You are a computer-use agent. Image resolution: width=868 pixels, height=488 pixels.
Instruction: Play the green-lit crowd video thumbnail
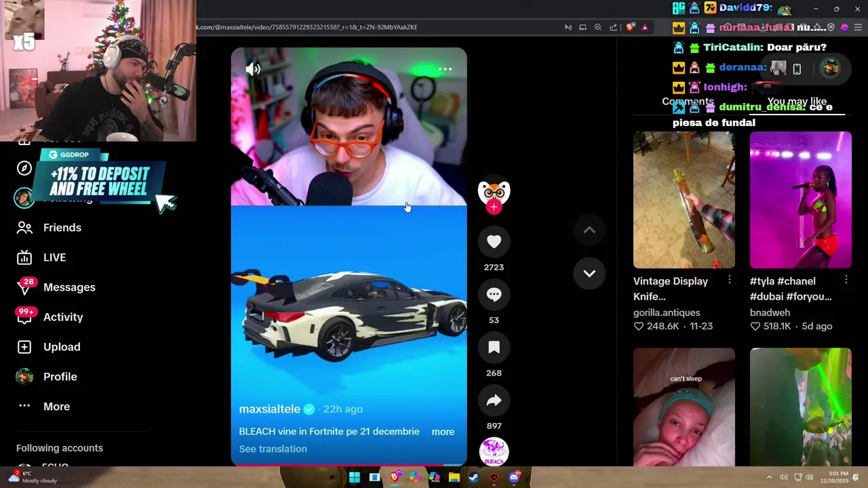coord(800,407)
